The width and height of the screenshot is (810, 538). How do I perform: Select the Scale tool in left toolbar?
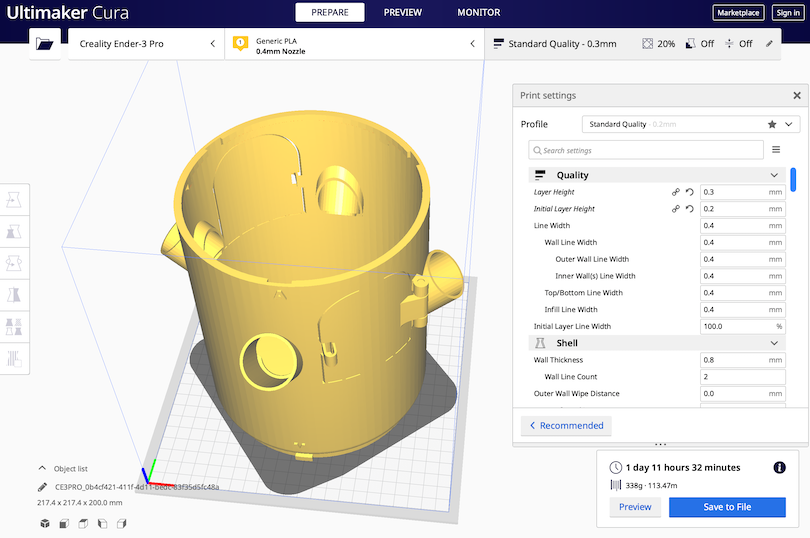coord(14,232)
